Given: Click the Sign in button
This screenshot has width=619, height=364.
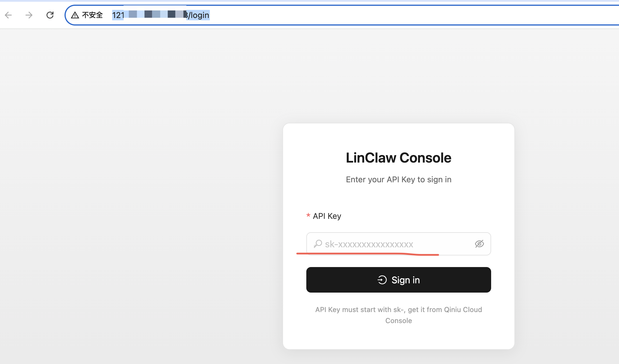Looking at the screenshot, I should click(x=398, y=280).
